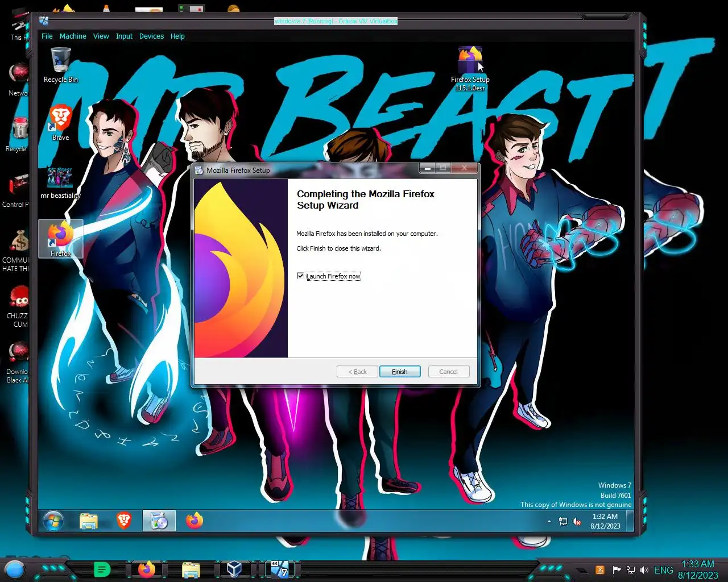Open the green notes app on host taskbar
Screen dimensions: 728x582
pyautogui.click(x=102, y=569)
